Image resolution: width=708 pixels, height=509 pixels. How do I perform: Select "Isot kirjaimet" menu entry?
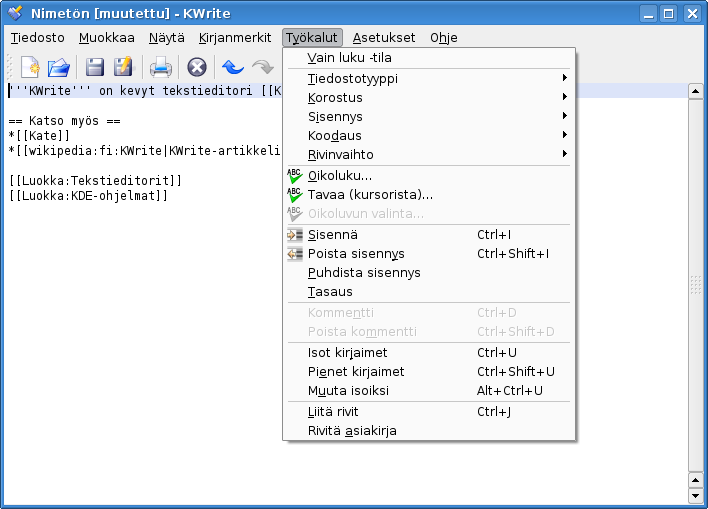coord(348,352)
